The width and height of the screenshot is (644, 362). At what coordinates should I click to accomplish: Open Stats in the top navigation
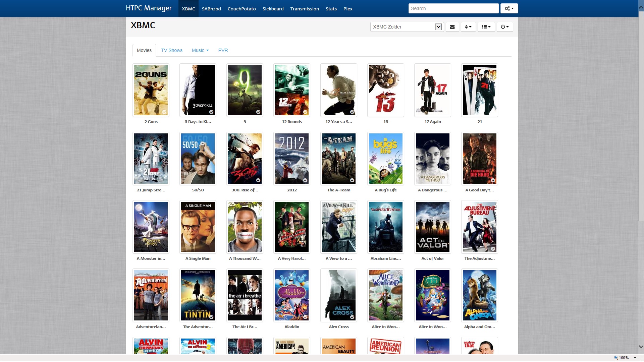[331, 9]
